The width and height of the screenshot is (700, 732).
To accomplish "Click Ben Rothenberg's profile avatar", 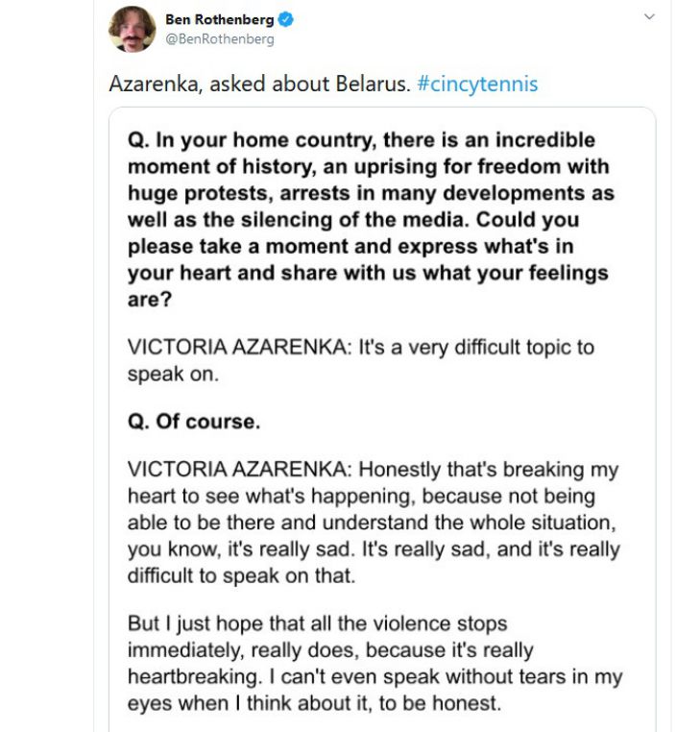I will (133, 29).
